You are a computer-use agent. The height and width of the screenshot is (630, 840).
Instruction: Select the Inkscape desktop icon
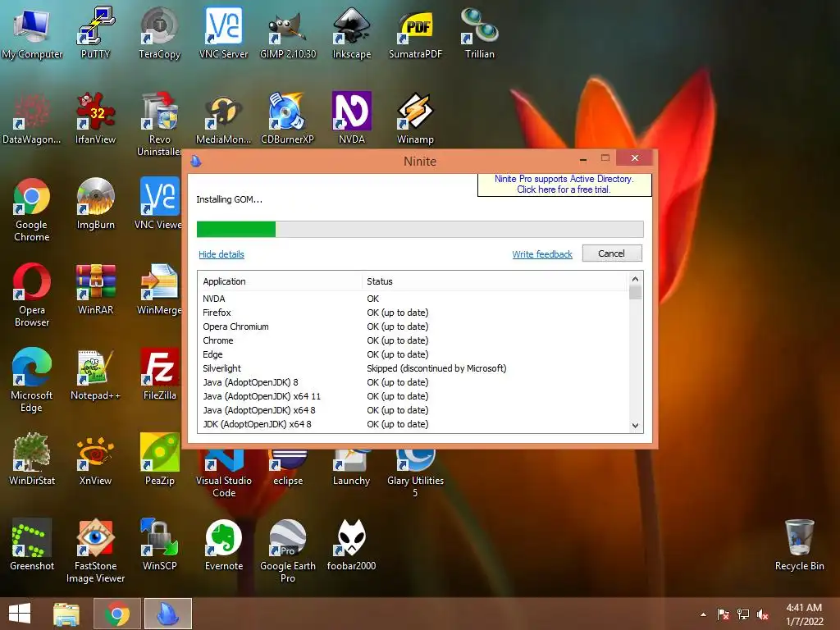coord(351,32)
